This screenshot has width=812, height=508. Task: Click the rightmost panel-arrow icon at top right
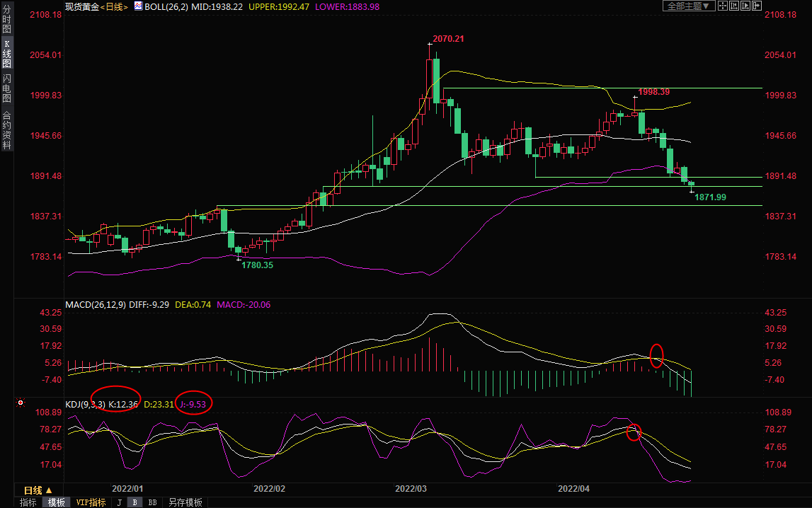[756, 6]
